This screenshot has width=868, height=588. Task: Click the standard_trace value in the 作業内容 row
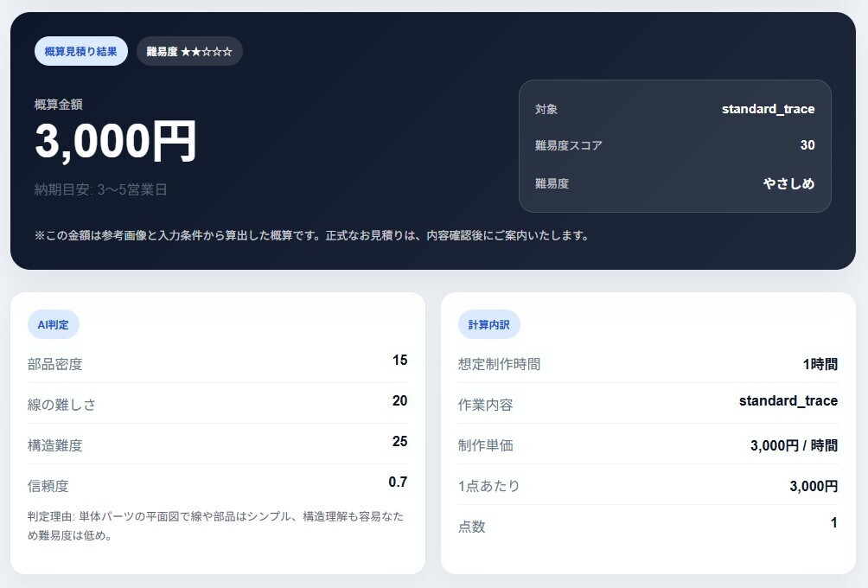[x=788, y=400]
